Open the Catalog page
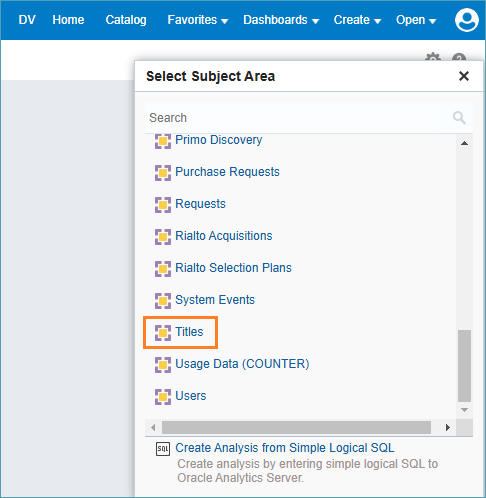This screenshot has width=486, height=498. [126, 20]
